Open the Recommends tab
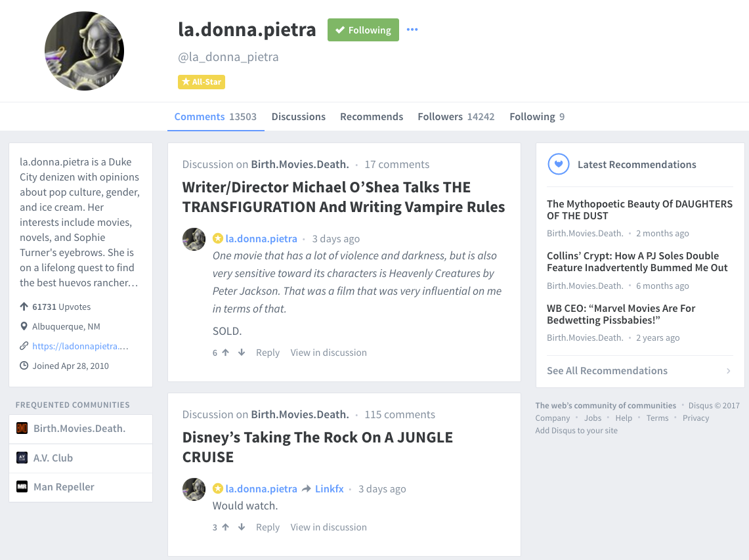The height and width of the screenshot is (560, 749). pos(372,117)
